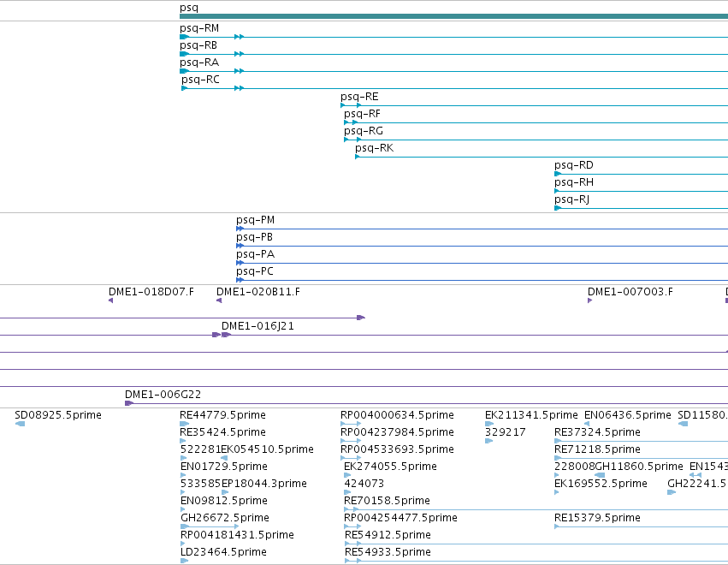728x565 pixels.
Task: Click DME1-007O03.F feature label
Action: tap(630, 292)
